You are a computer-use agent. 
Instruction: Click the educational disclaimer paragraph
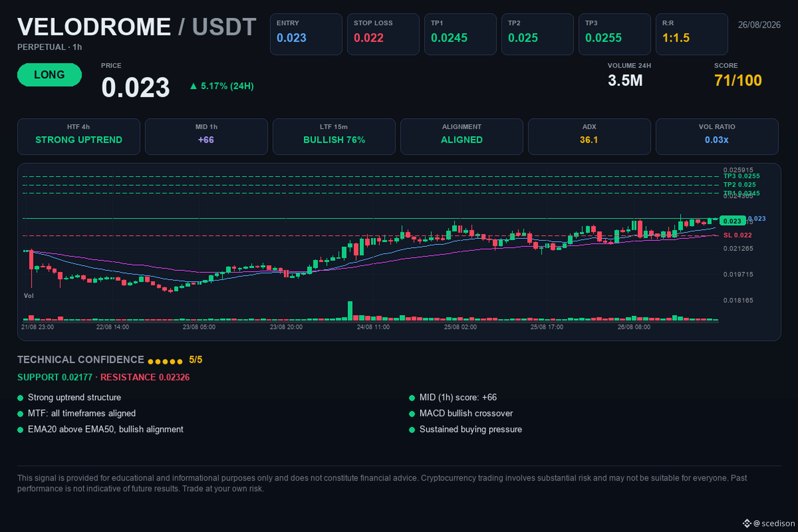pyautogui.click(x=382, y=483)
